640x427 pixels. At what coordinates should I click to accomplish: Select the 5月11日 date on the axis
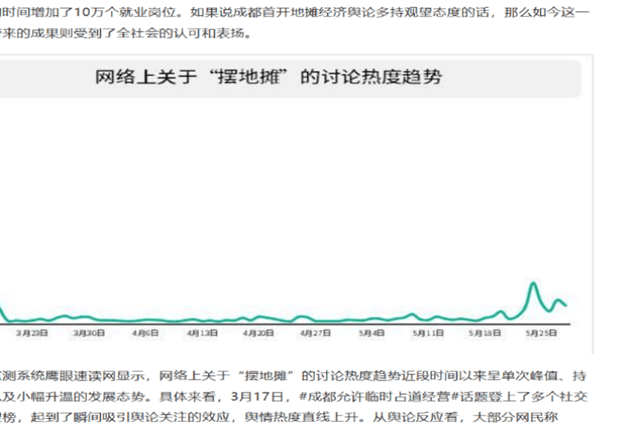click(429, 333)
